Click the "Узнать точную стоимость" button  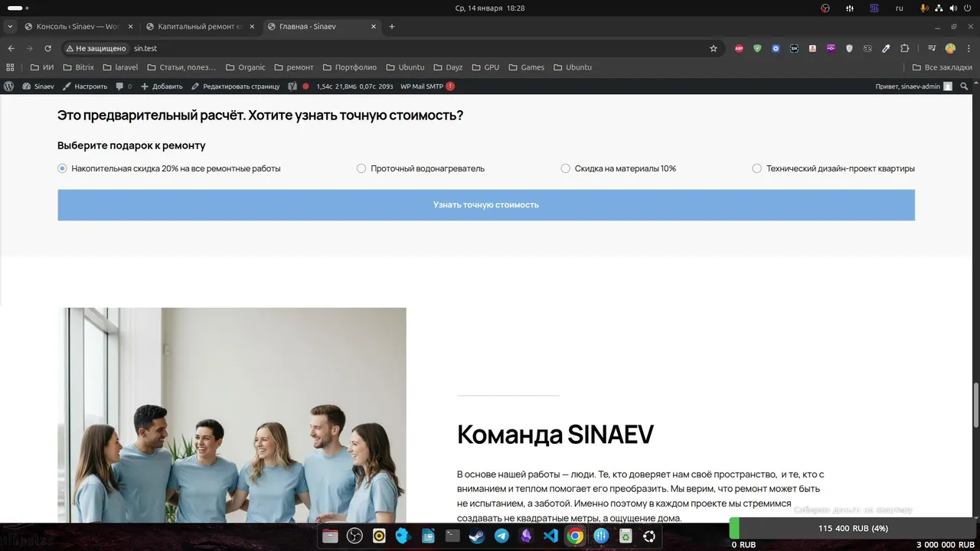tap(486, 205)
